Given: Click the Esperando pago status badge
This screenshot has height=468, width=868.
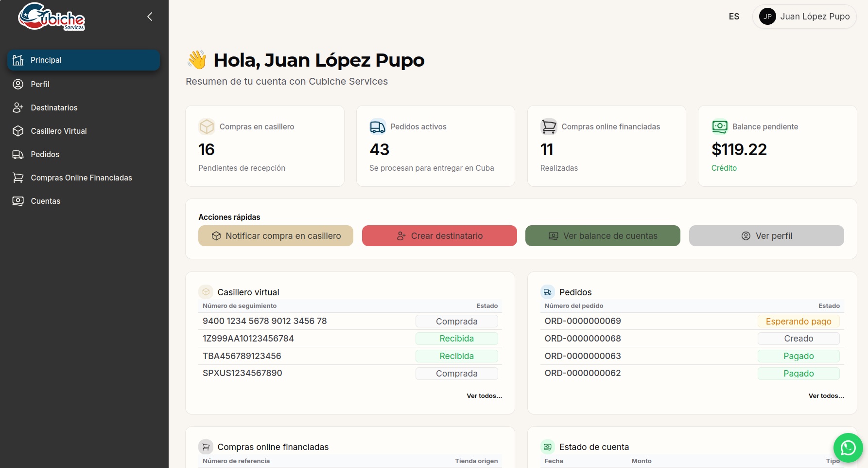Looking at the screenshot, I should 799,321.
